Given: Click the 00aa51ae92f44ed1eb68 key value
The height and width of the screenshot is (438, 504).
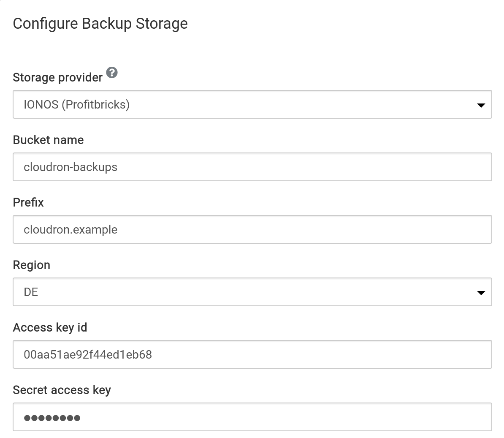Looking at the screenshot, I should click(x=88, y=354).
